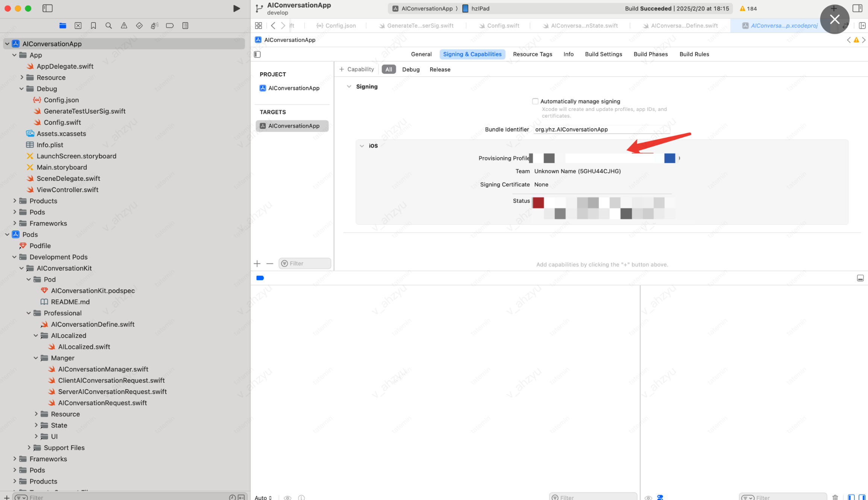
Task: Run the AIConversationApp scheme
Action: click(237, 8)
